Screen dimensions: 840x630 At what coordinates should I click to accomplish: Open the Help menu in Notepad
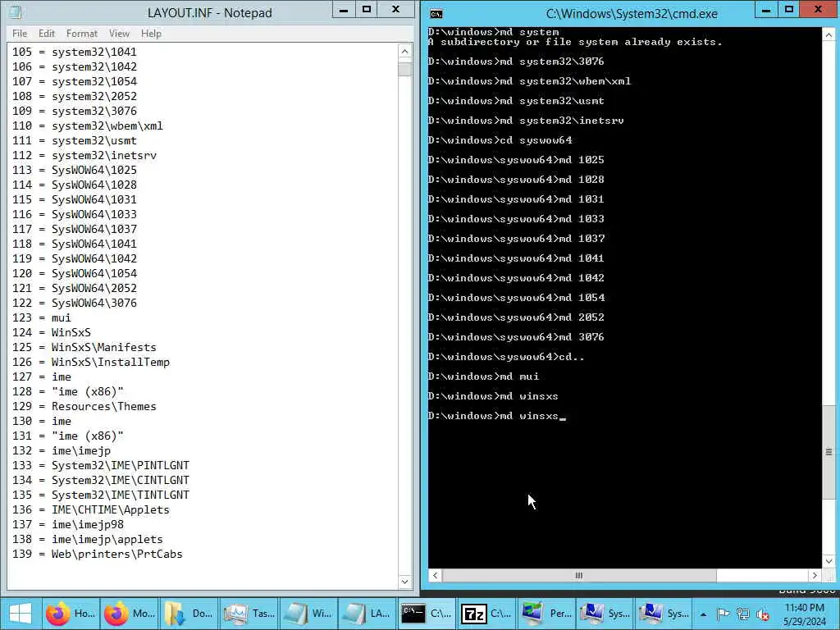(151, 33)
